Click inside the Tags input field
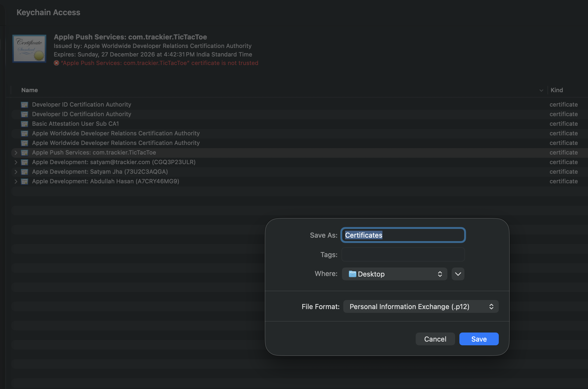The image size is (588, 389). coord(403,254)
